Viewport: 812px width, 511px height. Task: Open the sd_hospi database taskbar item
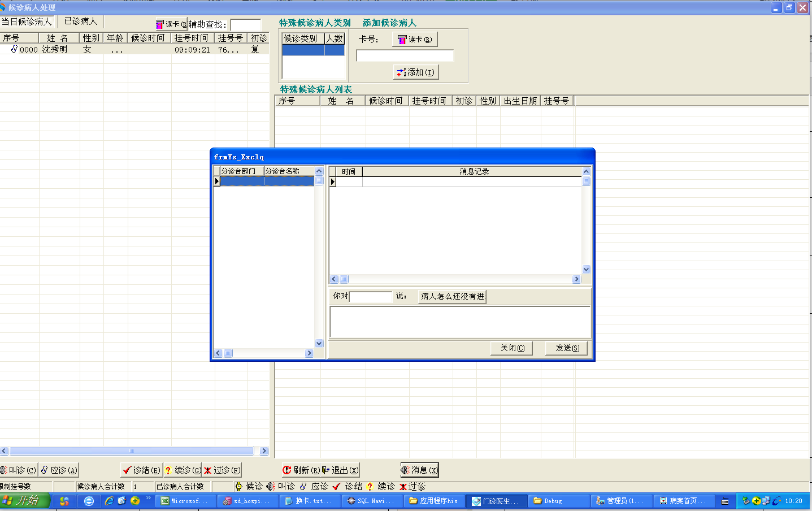click(247, 501)
